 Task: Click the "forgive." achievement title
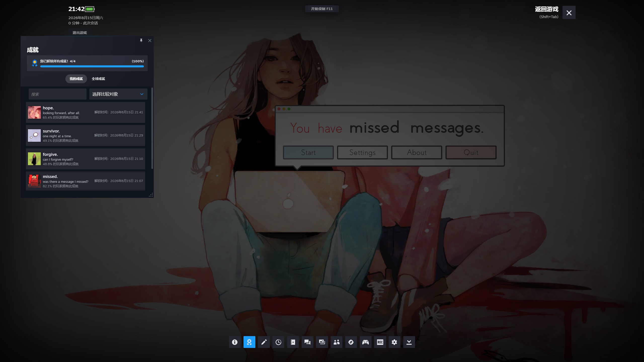(50, 154)
